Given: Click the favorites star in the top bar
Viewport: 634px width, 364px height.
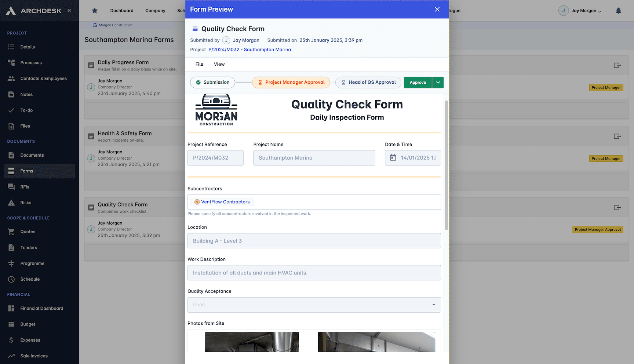Looking at the screenshot, I should click(95, 11).
